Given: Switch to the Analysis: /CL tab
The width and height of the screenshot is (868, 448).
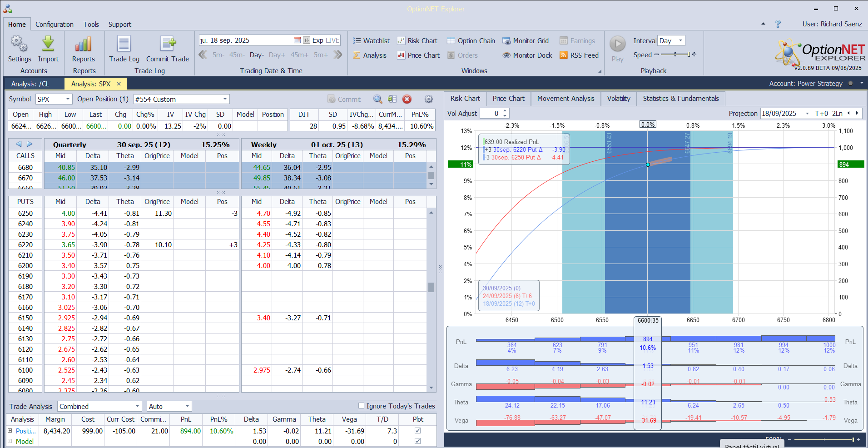Looking at the screenshot, I should [x=30, y=84].
